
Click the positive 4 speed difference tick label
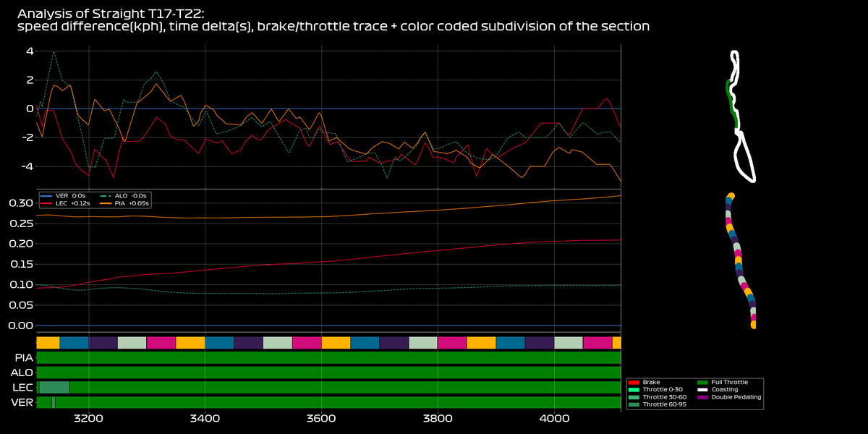(29, 51)
